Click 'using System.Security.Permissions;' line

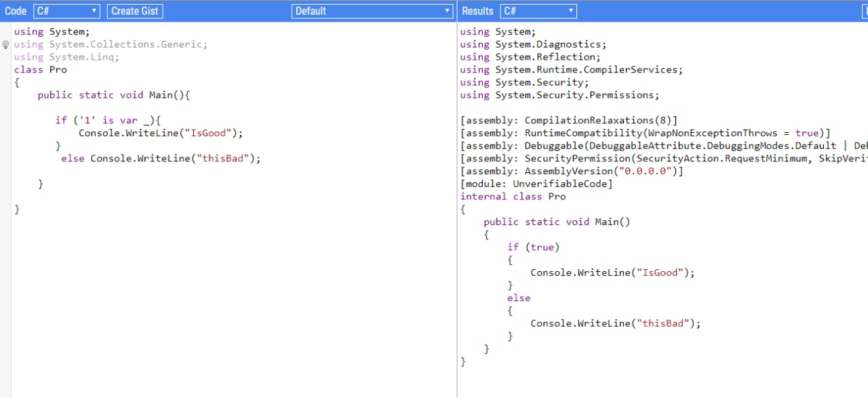(559, 95)
